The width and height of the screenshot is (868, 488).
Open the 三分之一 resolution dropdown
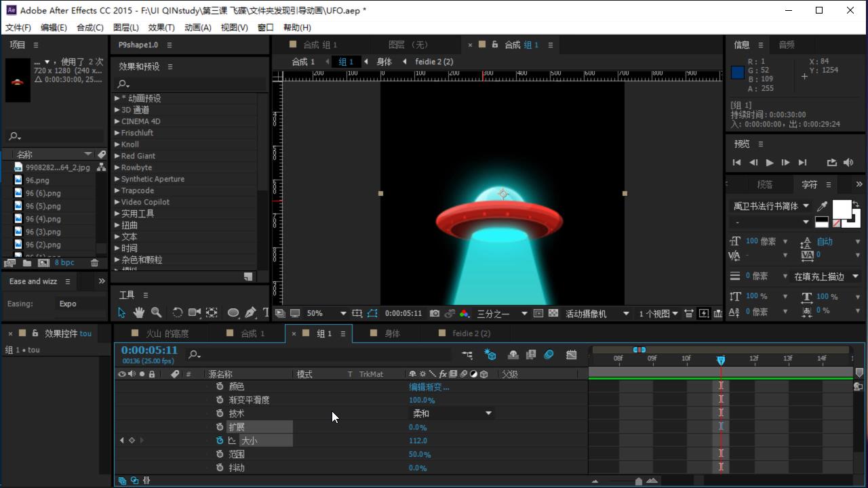coord(502,314)
